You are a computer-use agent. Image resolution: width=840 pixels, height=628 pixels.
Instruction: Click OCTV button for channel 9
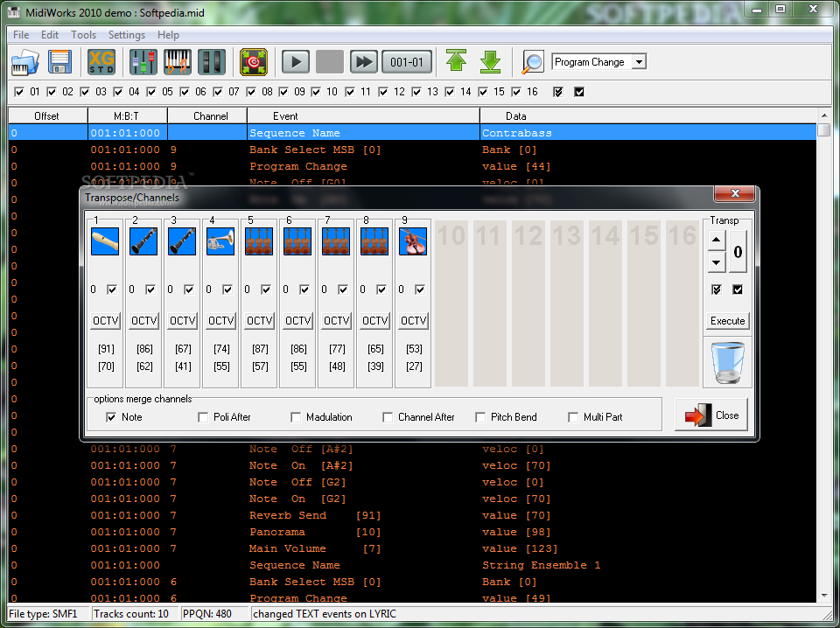413,321
